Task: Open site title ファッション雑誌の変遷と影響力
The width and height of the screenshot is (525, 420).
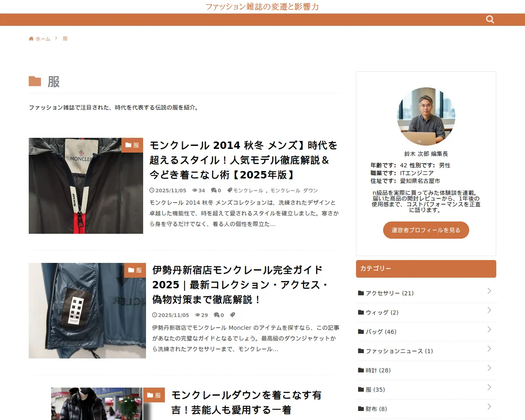Action: 262,7
